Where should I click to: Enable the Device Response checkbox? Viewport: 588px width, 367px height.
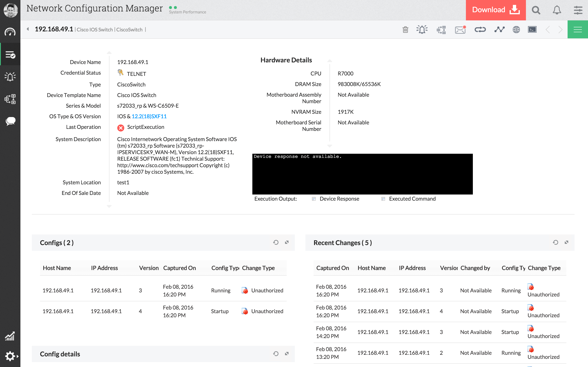pos(314,199)
